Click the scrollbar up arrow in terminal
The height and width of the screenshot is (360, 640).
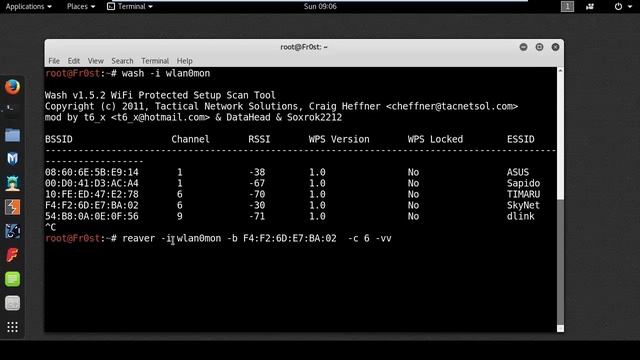(x=560, y=71)
